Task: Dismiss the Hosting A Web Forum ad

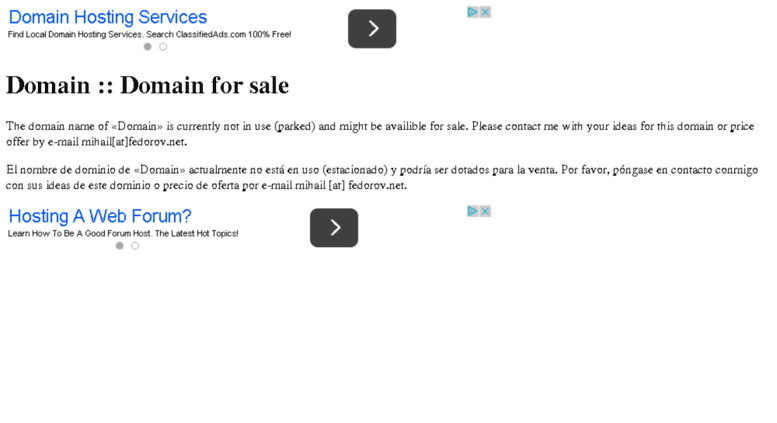Action: pos(485,211)
